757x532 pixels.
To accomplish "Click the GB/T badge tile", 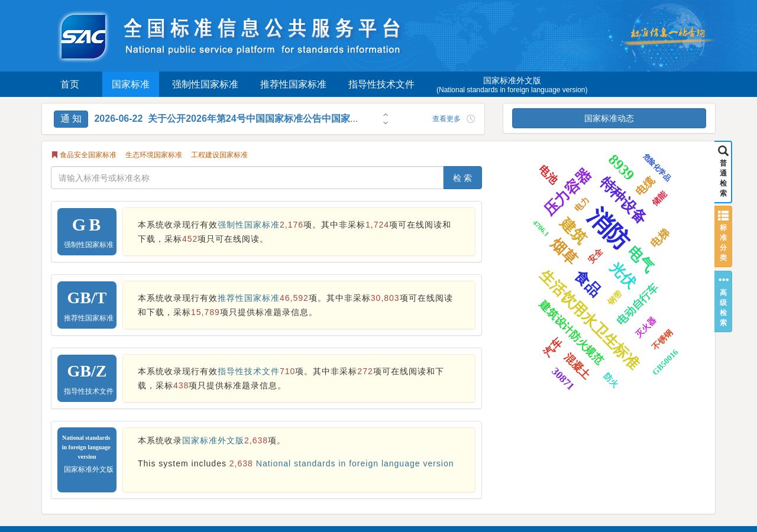I will (87, 305).
